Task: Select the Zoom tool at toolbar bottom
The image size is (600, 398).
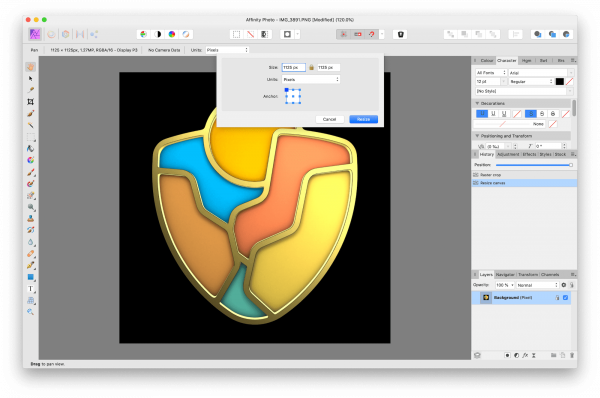Action: pyautogui.click(x=31, y=312)
